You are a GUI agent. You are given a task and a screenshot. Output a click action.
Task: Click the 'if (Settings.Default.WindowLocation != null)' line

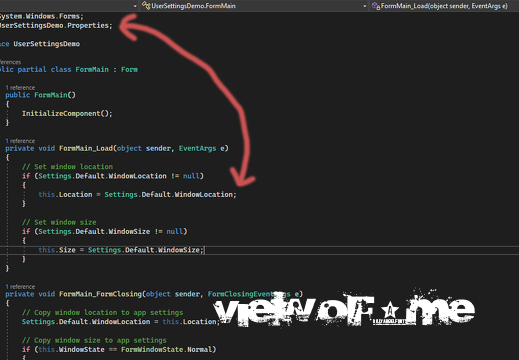(113, 176)
